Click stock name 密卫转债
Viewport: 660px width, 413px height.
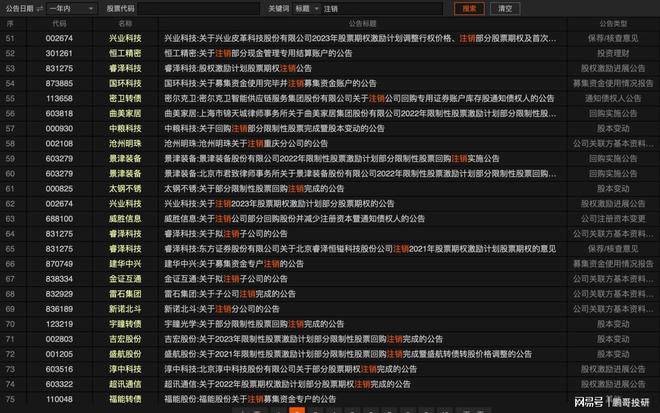[x=125, y=99]
